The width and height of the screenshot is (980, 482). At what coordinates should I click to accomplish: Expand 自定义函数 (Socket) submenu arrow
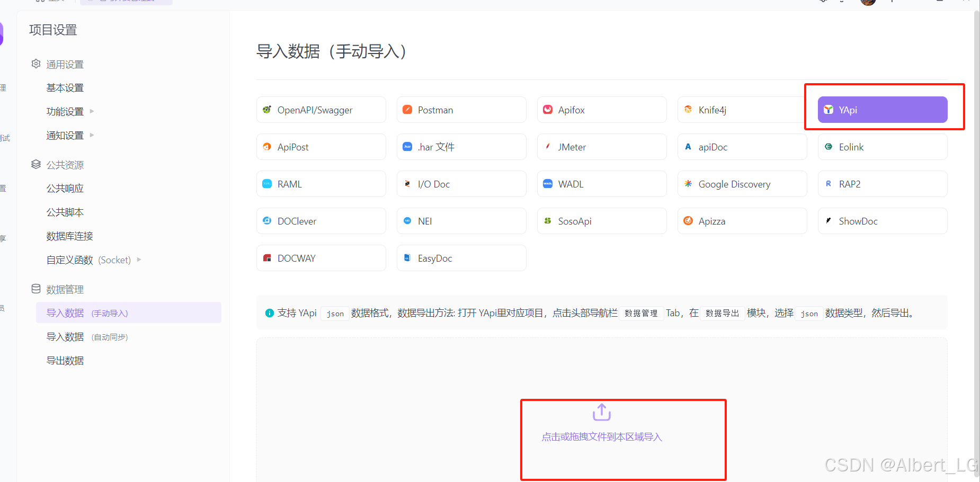(x=139, y=260)
